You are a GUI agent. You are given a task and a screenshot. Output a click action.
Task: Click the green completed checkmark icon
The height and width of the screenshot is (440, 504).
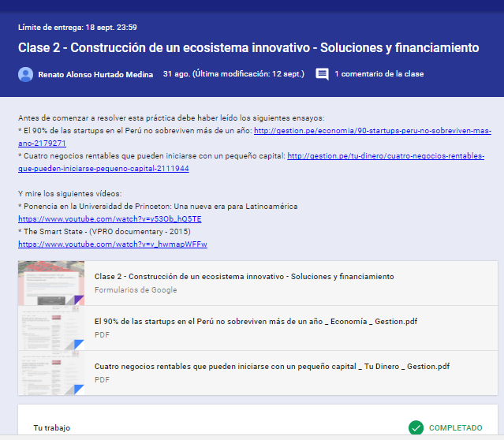tap(416, 427)
